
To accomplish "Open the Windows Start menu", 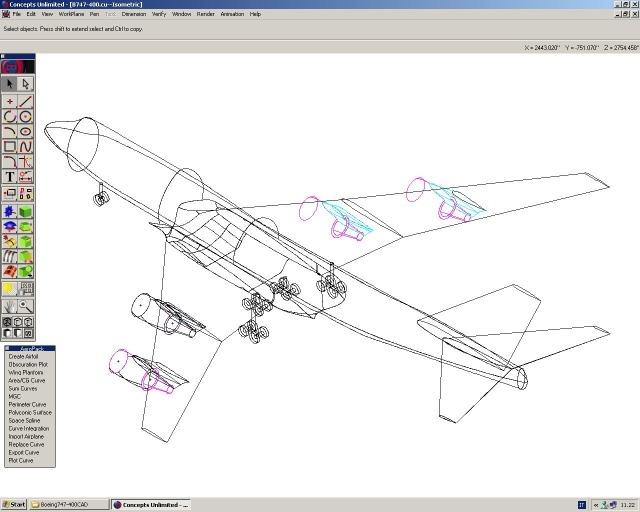I will click(14, 504).
